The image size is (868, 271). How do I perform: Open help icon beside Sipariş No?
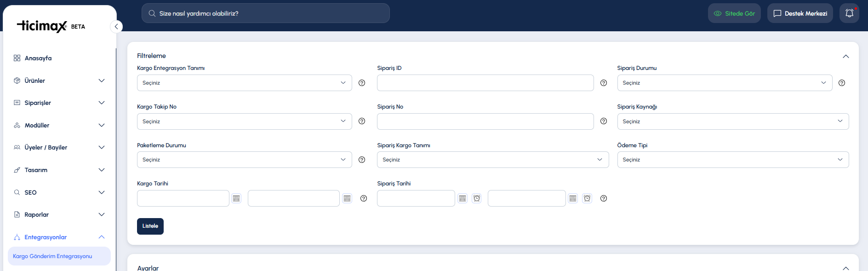point(604,121)
